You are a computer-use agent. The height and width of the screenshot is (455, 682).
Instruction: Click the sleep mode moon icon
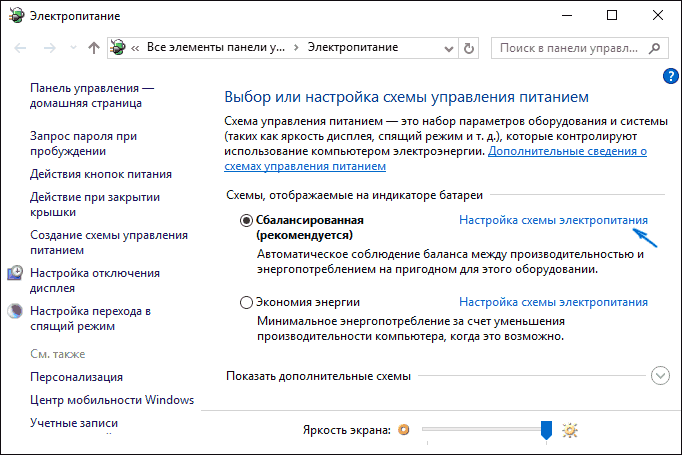click(15, 311)
